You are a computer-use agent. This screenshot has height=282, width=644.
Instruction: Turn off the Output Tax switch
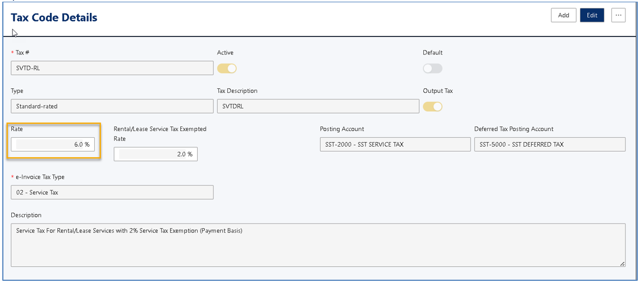coord(432,106)
